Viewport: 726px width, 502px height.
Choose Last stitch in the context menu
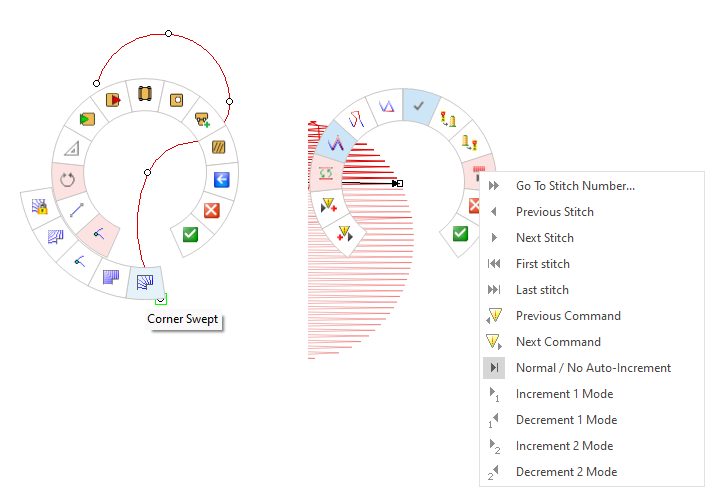(x=542, y=290)
